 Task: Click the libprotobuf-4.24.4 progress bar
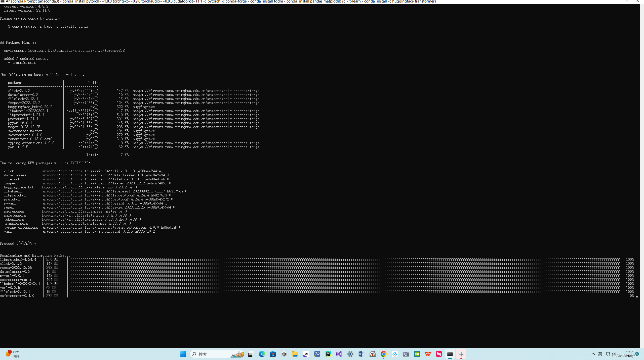pyautogui.click(x=345, y=260)
